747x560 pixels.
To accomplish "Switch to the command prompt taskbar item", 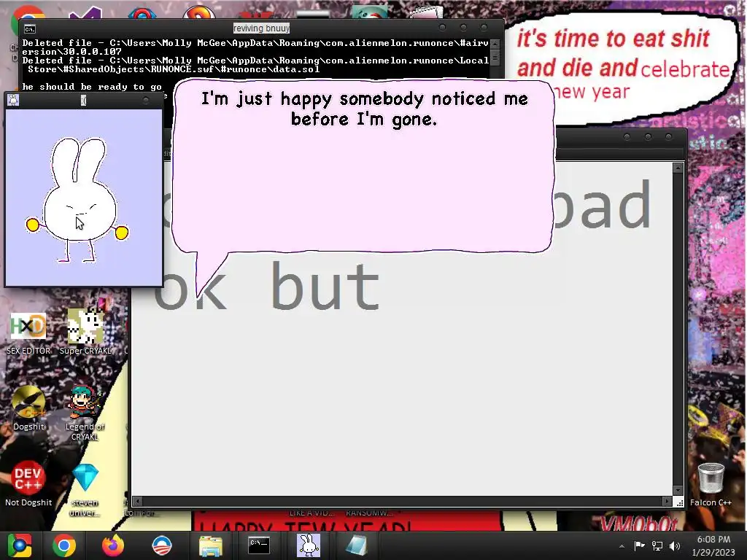I will [259, 545].
